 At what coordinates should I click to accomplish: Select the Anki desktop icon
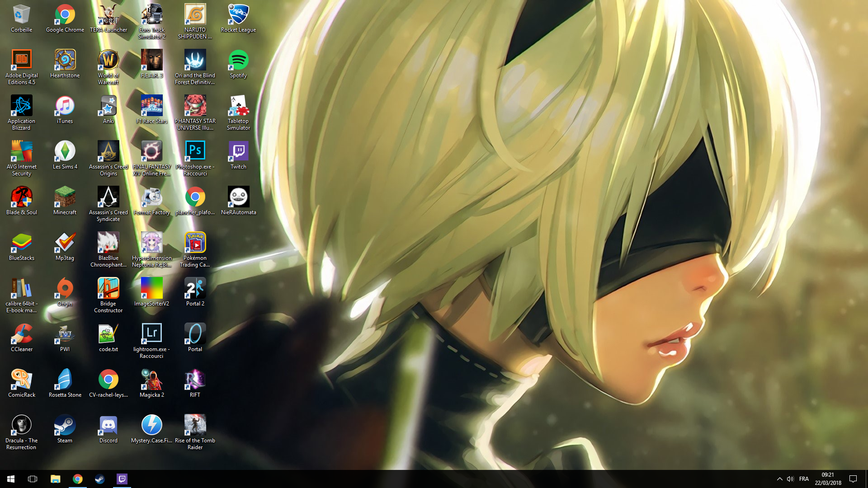pyautogui.click(x=108, y=110)
